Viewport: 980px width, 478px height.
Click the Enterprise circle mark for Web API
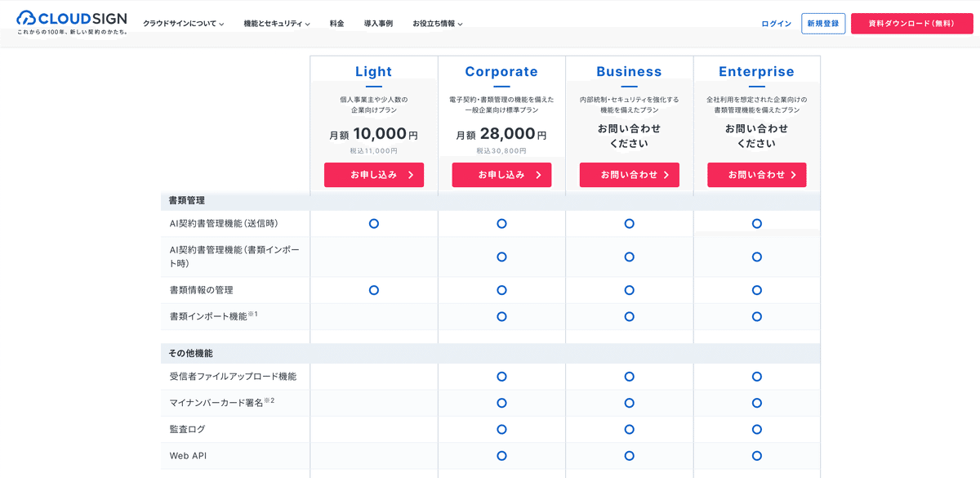[757, 456]
